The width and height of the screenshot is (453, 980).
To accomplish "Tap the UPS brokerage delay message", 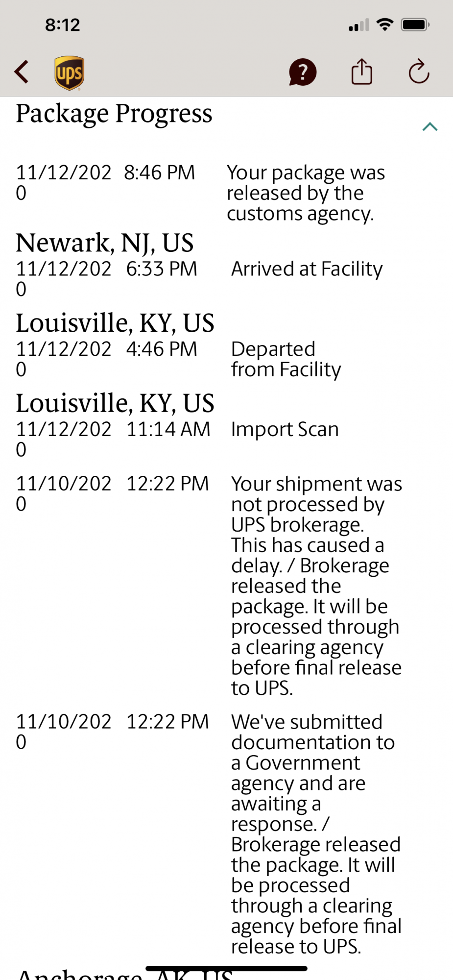I will [x=316, y=586].
